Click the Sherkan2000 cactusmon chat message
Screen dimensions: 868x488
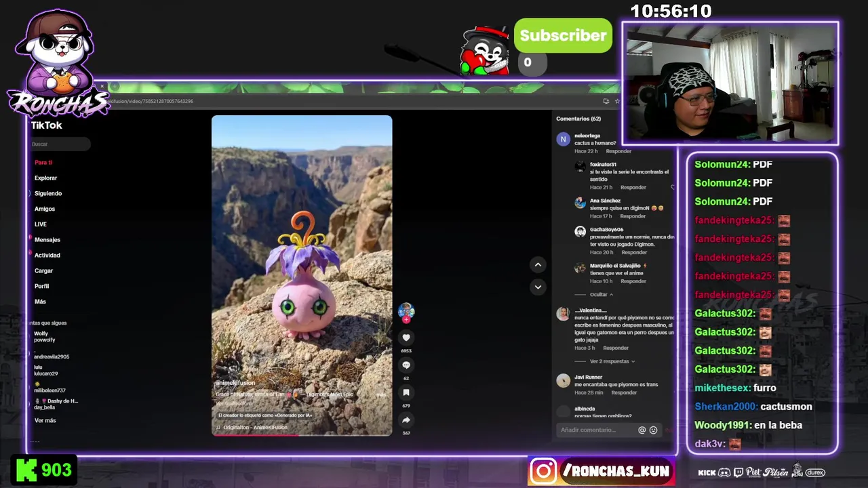point(753,407)
